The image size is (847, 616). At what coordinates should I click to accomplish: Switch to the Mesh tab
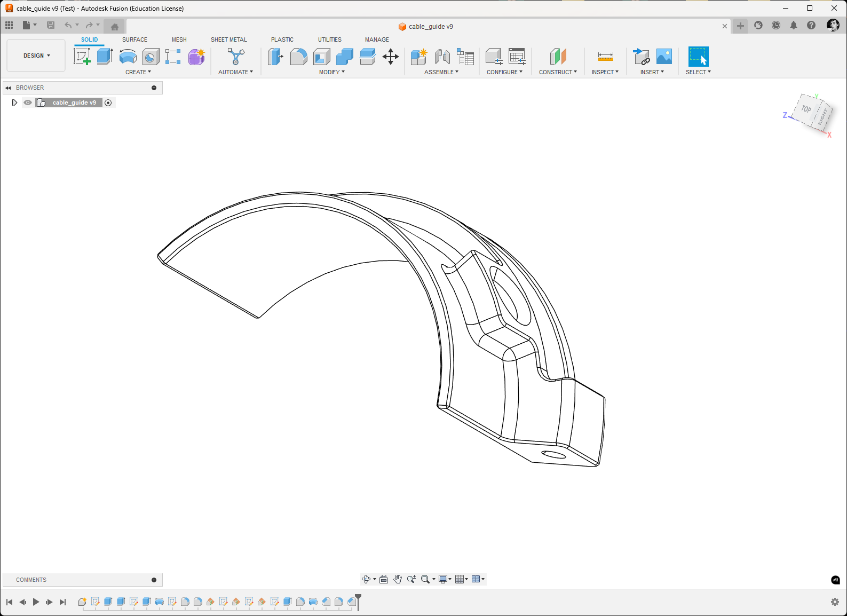(x=179, y=40)
